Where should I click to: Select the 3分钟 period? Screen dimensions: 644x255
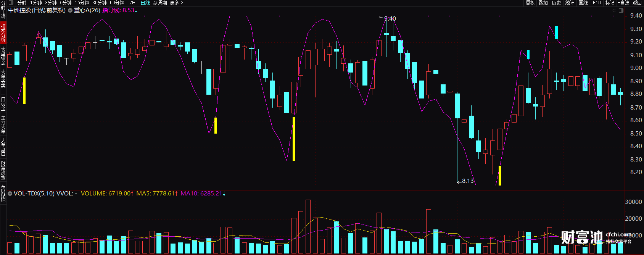51,3
